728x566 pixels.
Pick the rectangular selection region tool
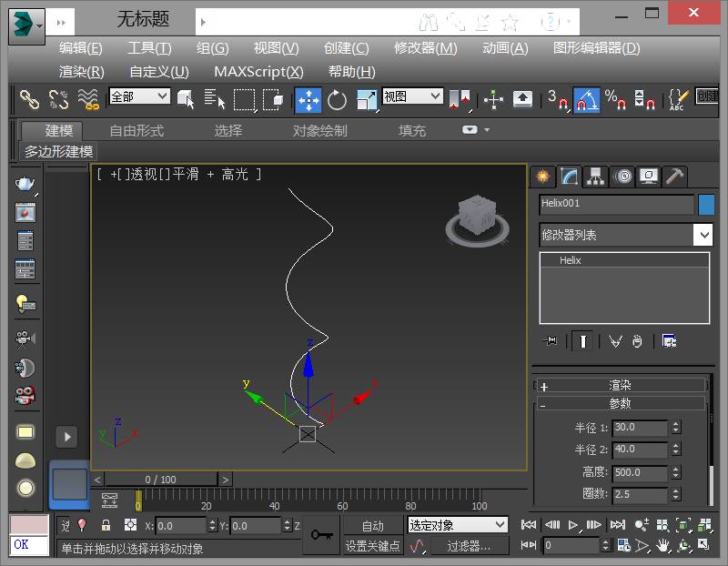244,99
